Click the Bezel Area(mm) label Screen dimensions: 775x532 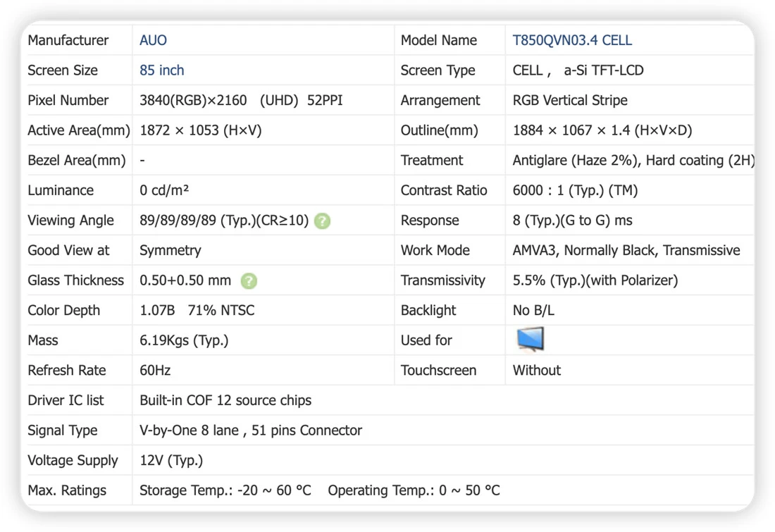click(x=77, y=161)
